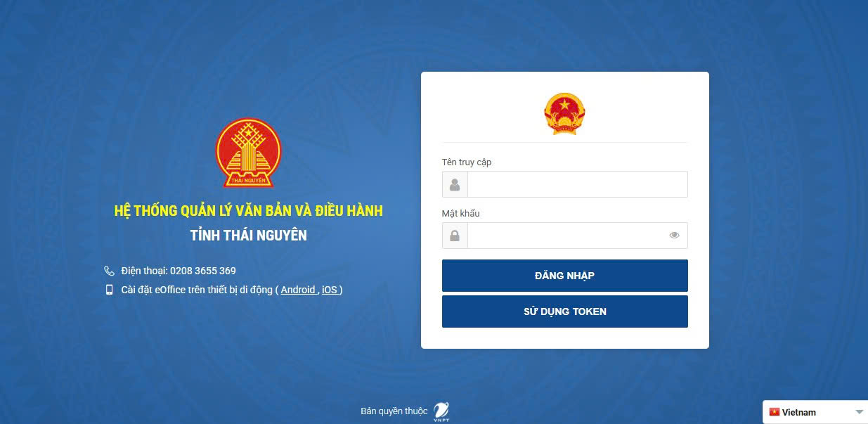The height and width of the screenshot is (424, 868).
Task: Open the Android install link
Action: point(298,290)
